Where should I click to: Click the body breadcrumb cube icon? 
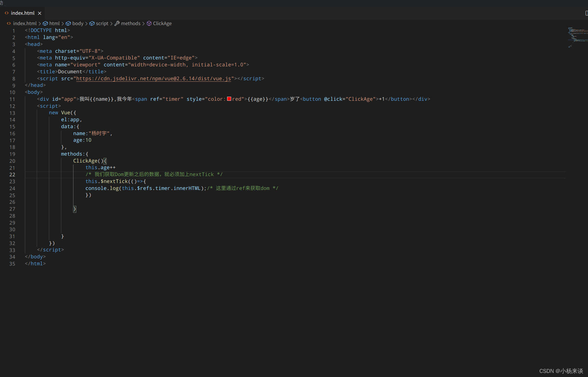(68, 23)
